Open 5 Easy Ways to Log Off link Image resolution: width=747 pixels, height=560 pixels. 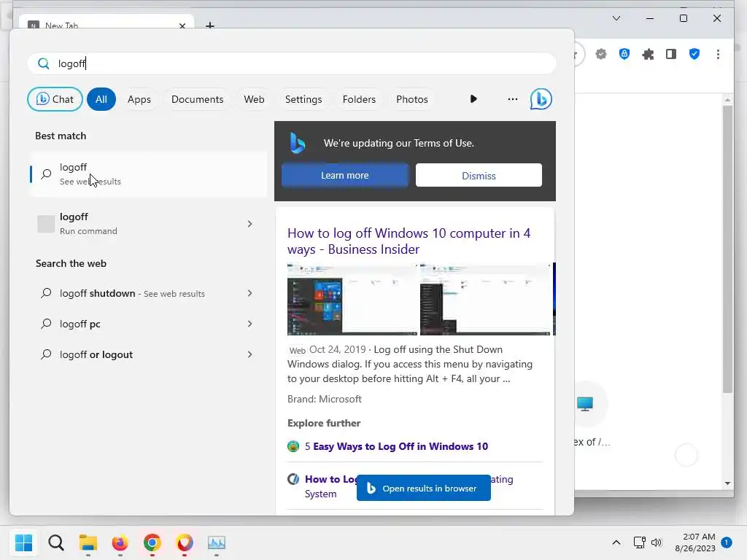click(x=396, y=446)
